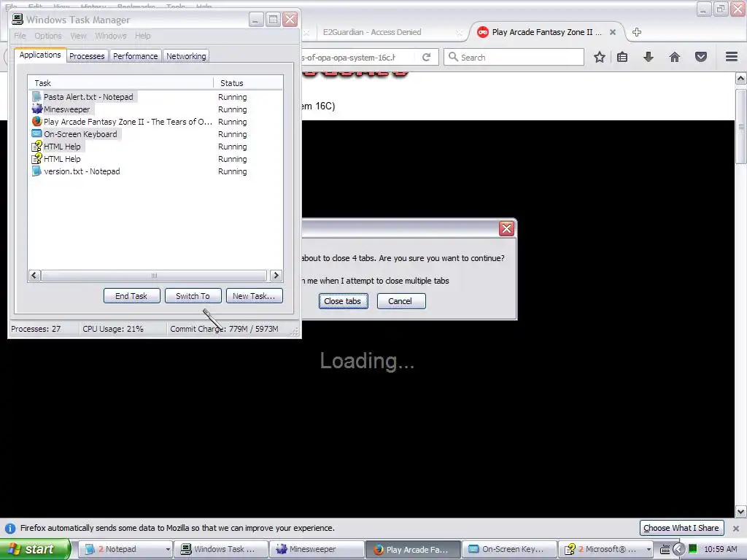Sort by Status column header
This screenshot has width=747, height=560.
tap(248, 83)
